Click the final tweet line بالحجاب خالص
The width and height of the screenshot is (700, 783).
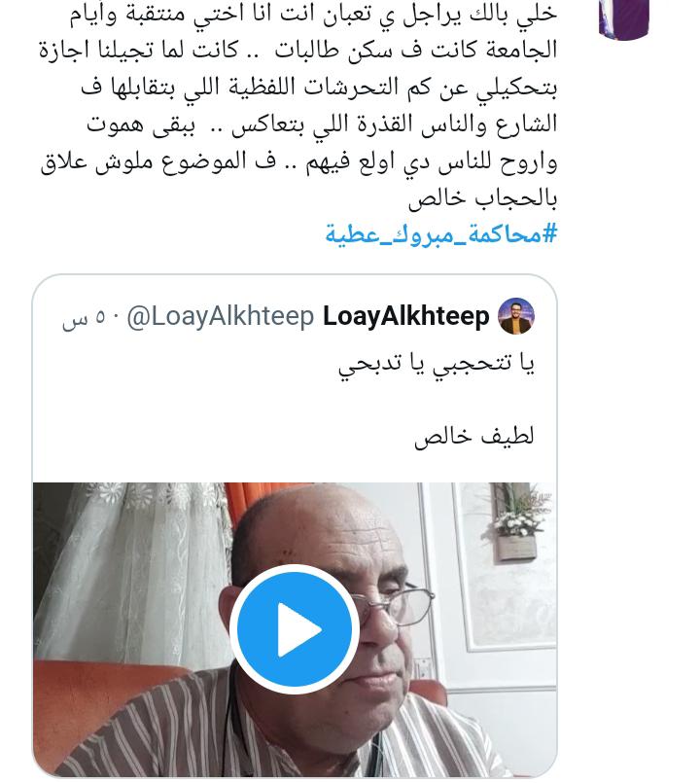click(482, 198)
